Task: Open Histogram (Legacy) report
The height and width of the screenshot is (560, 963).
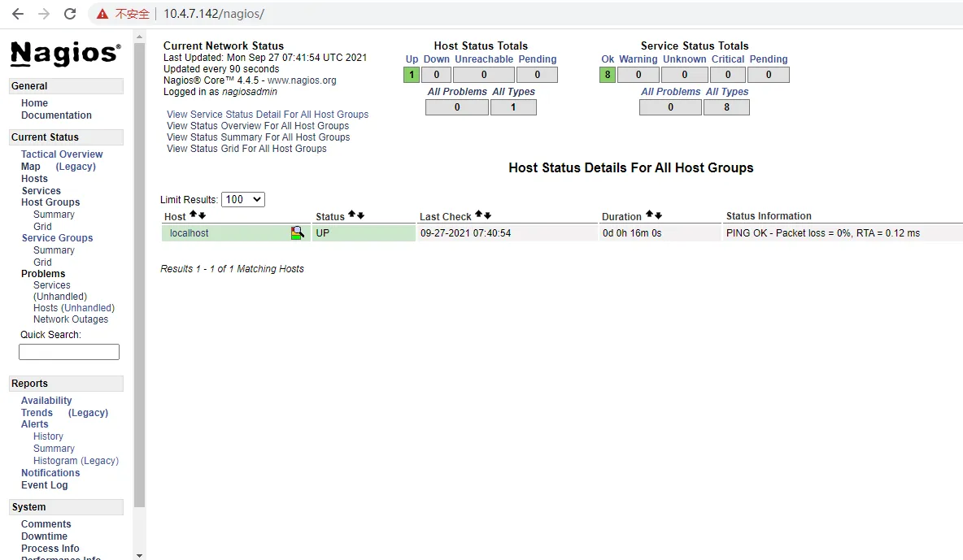Action: pyautogui.click(x=76, y=461)
